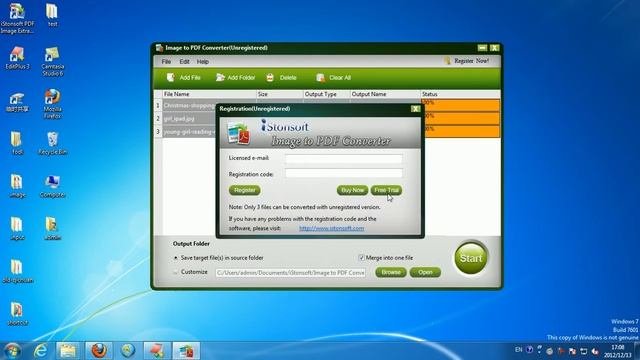The height and width of the screenshot is (360, 640).
Task: Open the File menu
Action: coord(166,62)
